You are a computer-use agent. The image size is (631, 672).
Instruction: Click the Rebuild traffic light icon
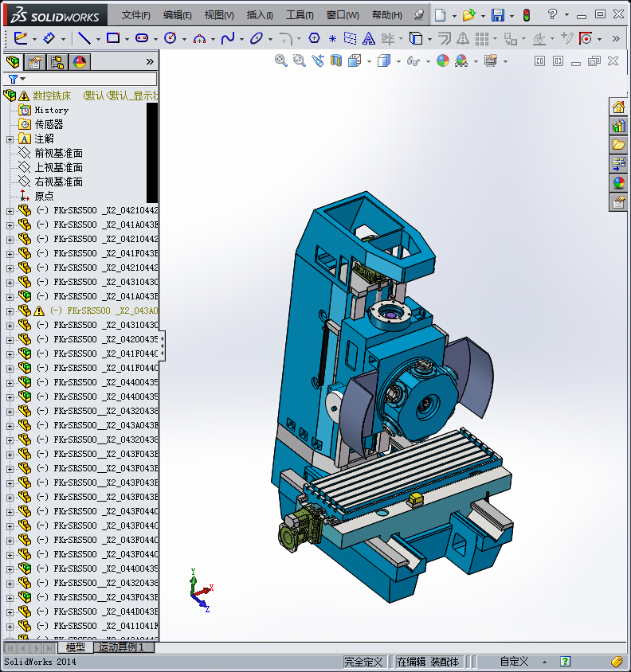click(x=527, y=15)
